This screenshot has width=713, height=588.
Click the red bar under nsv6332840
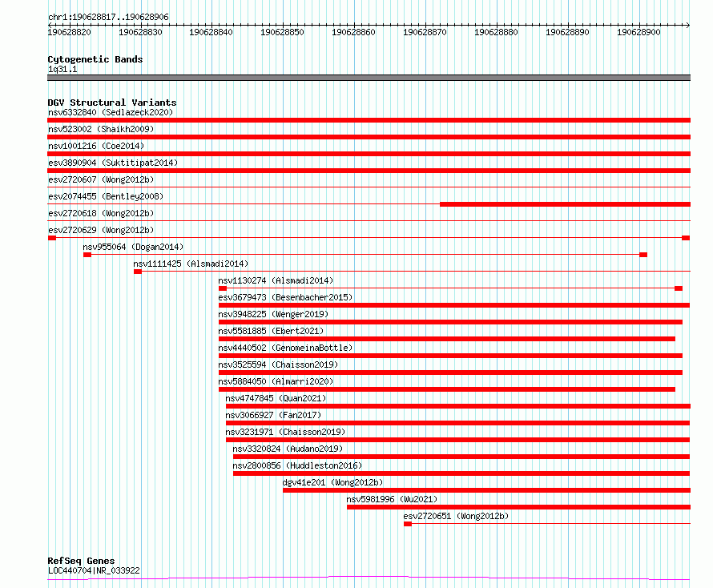click(x=369, y=120)
